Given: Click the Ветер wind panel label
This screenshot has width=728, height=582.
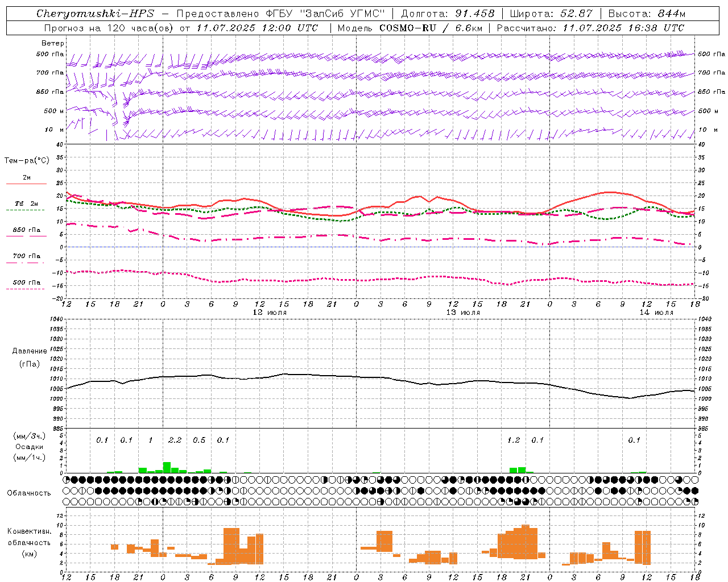Looking at the screenshot, I should (x=53, y=43).
